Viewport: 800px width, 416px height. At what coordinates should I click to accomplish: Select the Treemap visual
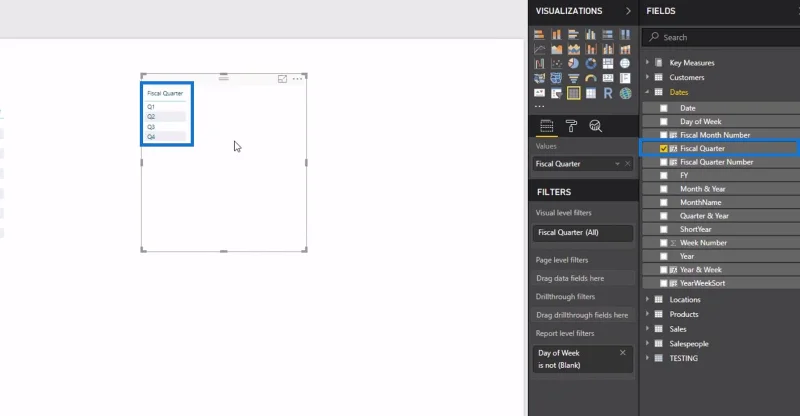608,63
